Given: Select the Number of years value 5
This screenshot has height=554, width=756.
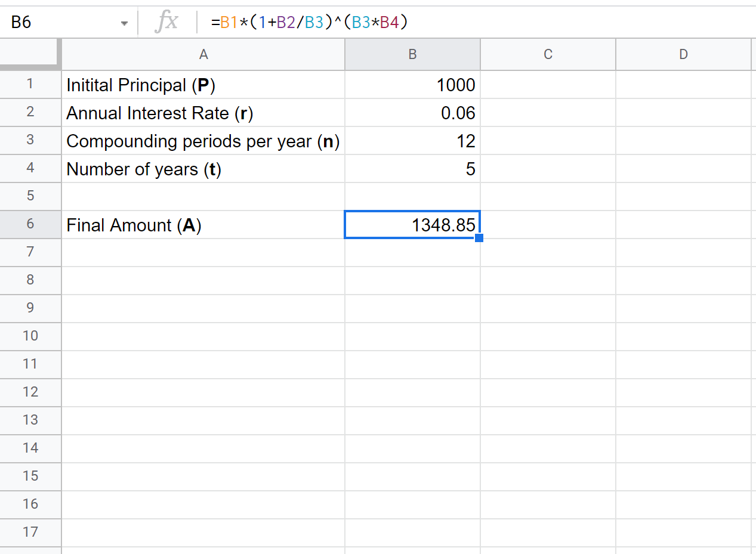Looking at the screenshot, I should [x=412, y=169].
